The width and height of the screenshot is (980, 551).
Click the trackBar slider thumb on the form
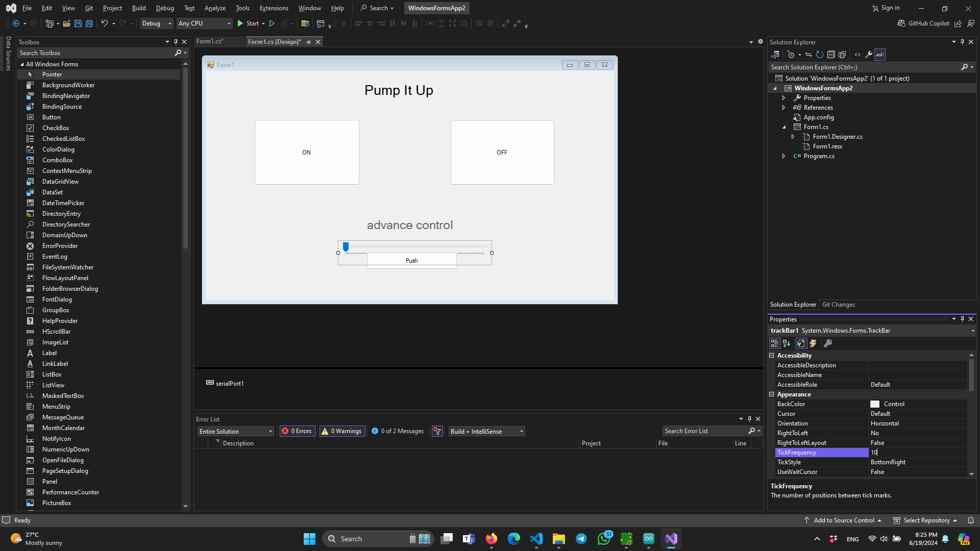pos(346,247)
